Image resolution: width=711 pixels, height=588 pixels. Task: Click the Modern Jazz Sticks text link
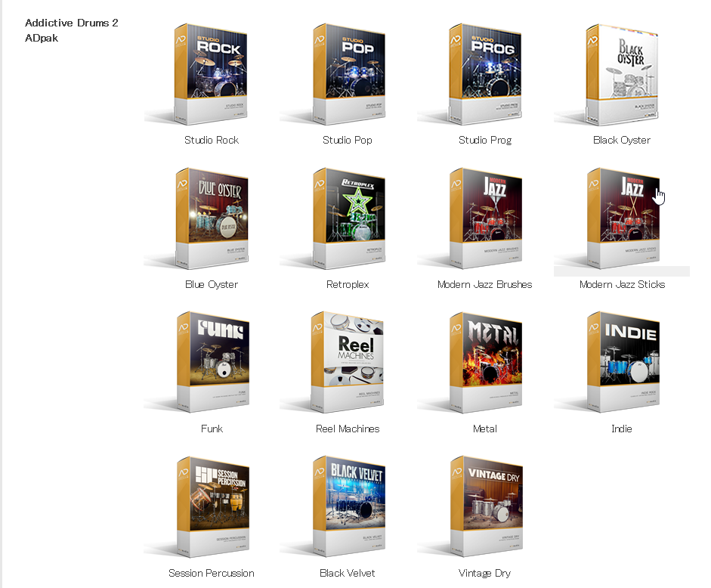click(622, 284)
